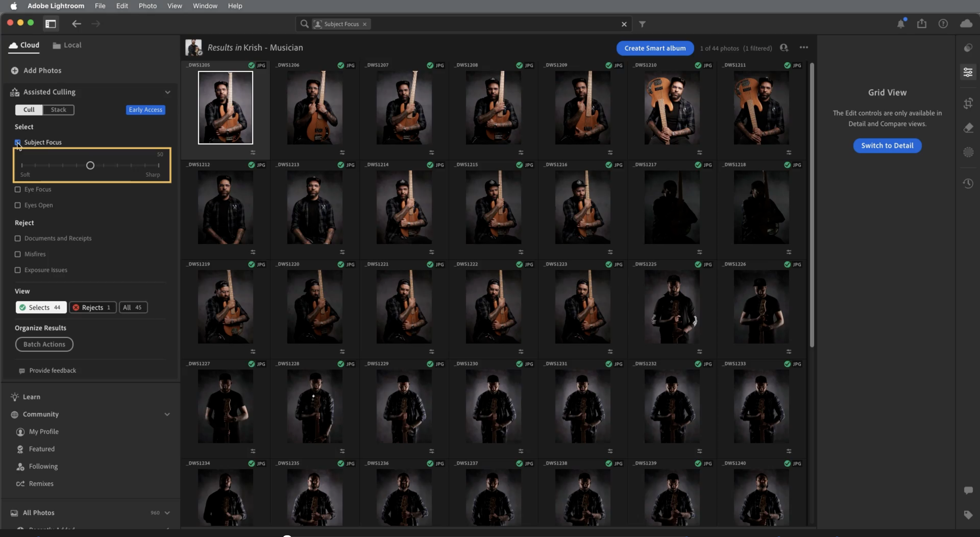The width and height of the screenshot is (980, 537).
Task: Open the people search icon near photo count
Action: (784, 48)
